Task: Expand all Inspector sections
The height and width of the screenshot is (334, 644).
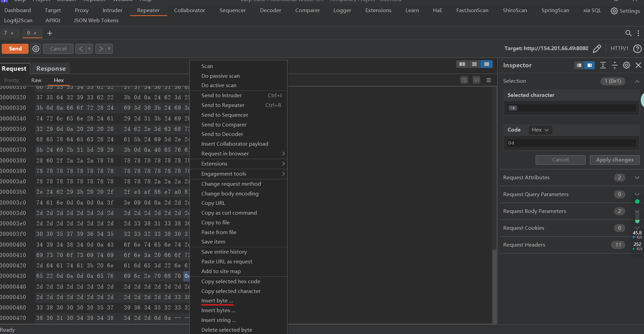Action: coord(603,65)
